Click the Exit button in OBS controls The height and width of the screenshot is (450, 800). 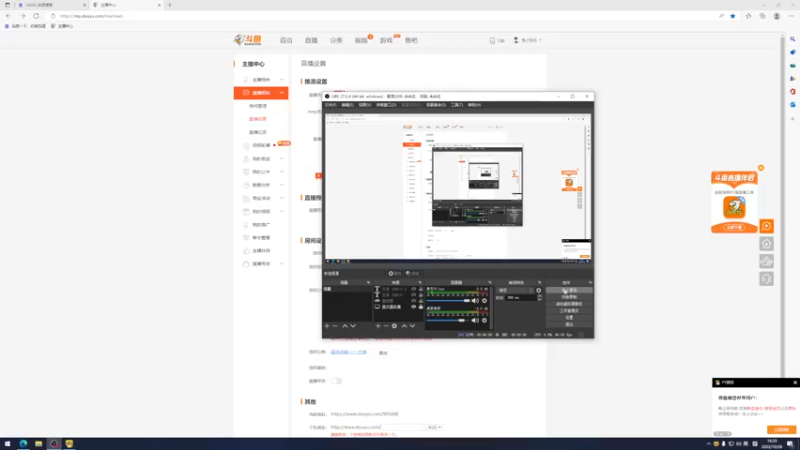[x=569, y=324]
